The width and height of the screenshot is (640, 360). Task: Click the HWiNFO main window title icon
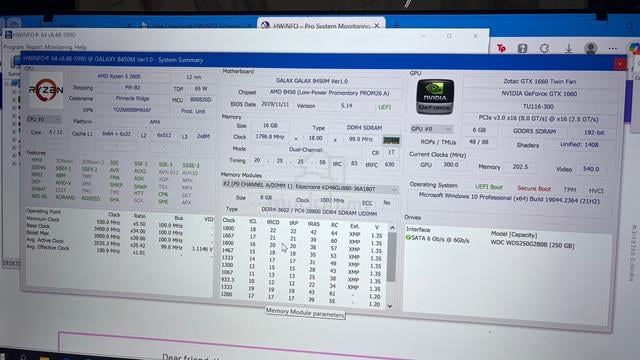pos(8,35)
